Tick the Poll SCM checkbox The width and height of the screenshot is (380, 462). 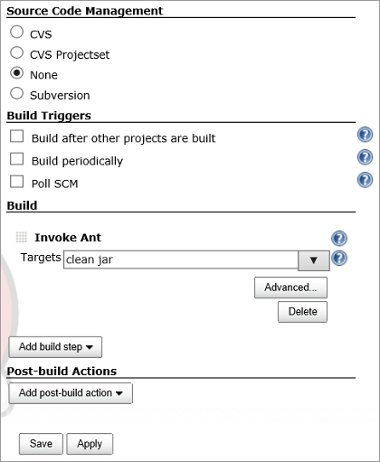[17, 182]
